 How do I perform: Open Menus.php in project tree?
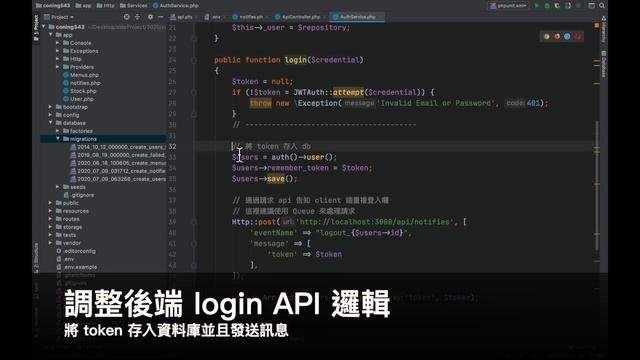coord(81,75)
